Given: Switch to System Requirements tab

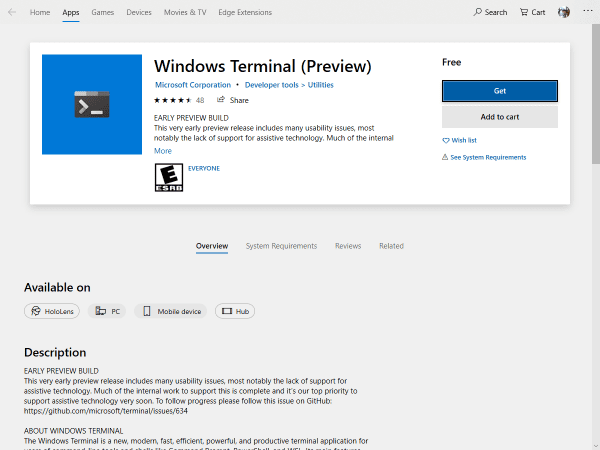Looking at the screenshot, I should (281, 246).
